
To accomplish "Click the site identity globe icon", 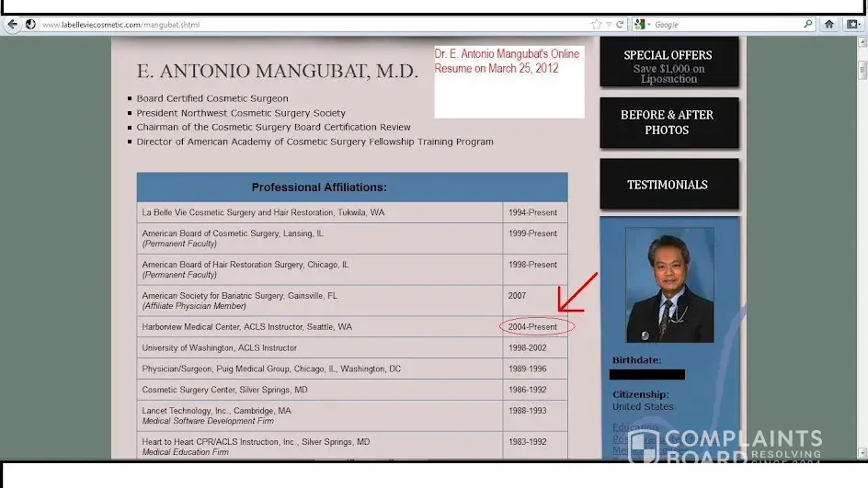I will pos(31,25).
